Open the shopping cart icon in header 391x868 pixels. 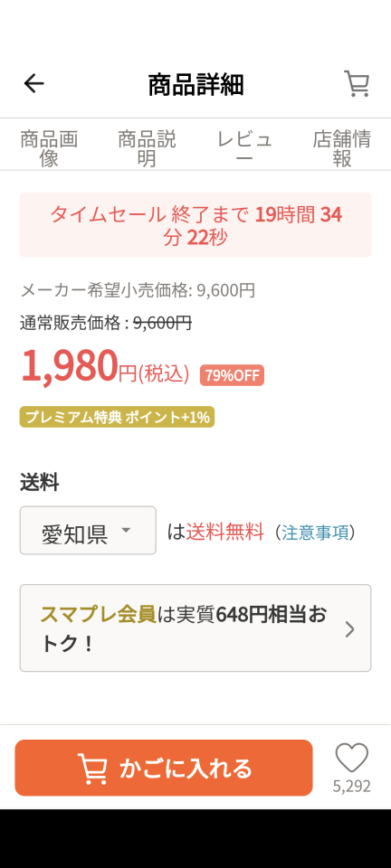tap(357, 84)
